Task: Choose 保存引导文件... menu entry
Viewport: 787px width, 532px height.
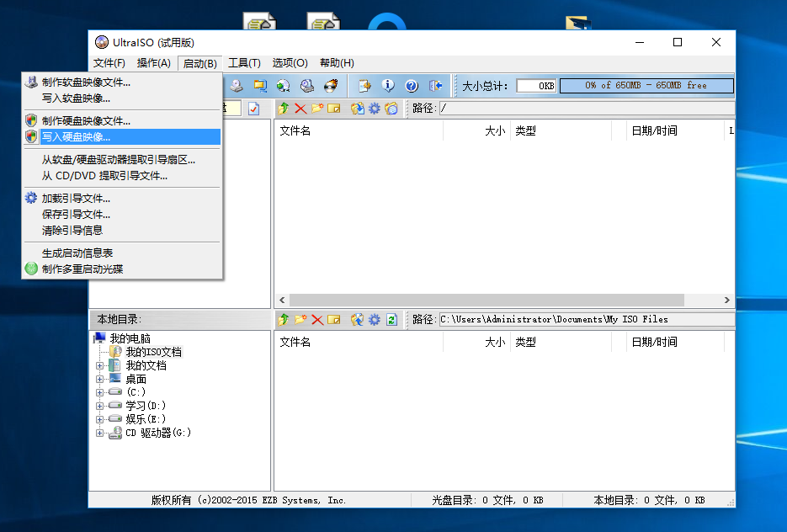Action: pyautogui.click(x=122, y=215)
